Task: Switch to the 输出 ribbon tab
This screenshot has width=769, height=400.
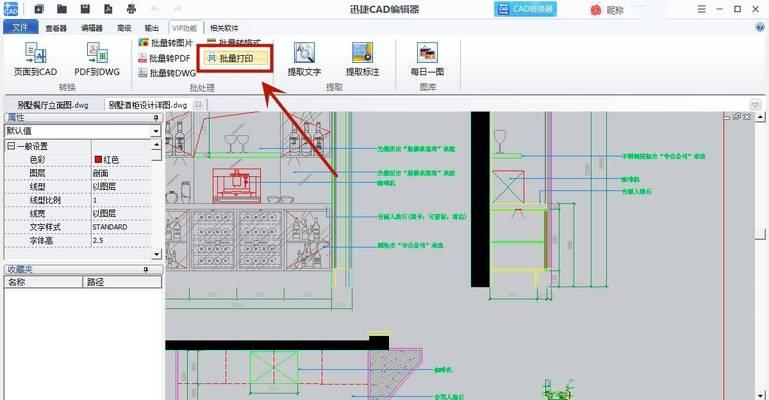Action: coord(152,28)
